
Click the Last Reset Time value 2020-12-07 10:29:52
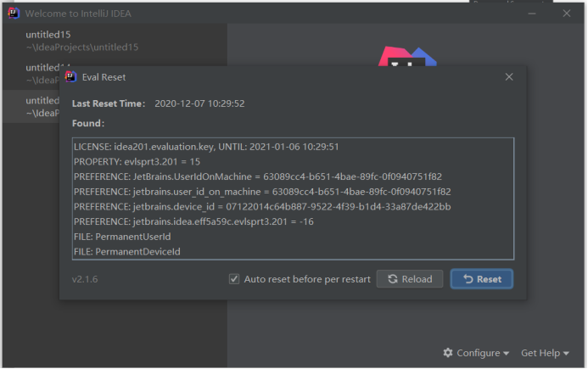click(199, 103)
